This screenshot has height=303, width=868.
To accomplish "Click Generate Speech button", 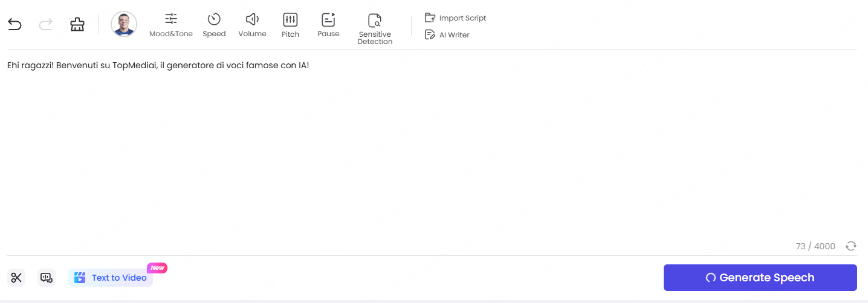I will tap(760, 278).
